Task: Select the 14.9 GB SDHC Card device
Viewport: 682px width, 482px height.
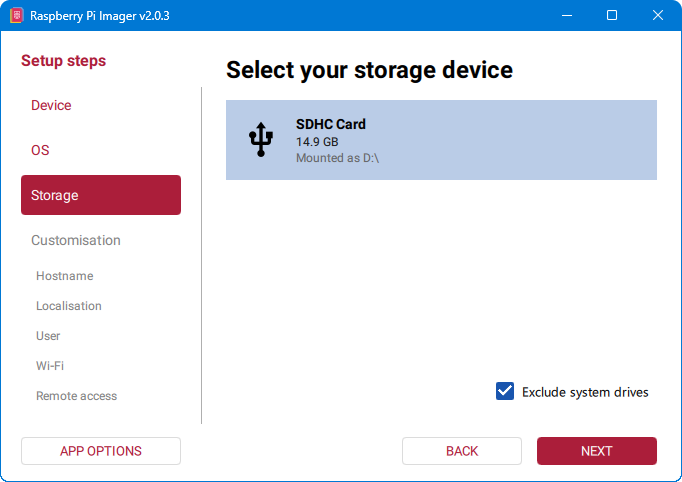Action: [441, 140]
